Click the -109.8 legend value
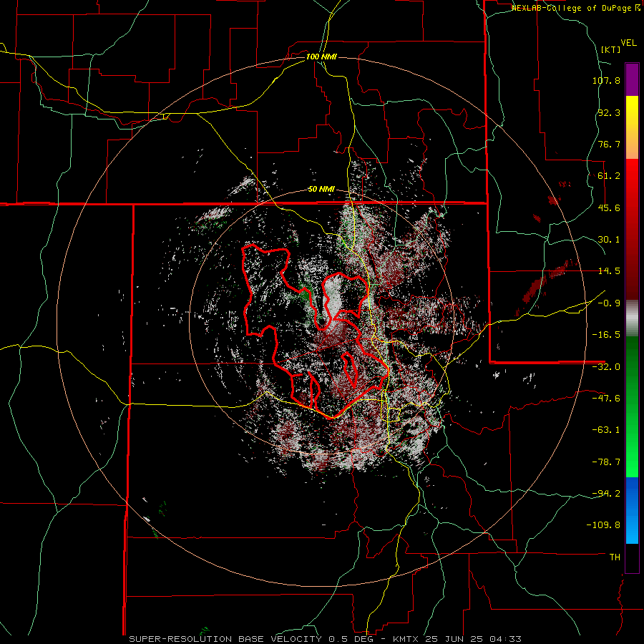This screenshot has width=644, height=644. coord(604,525)
